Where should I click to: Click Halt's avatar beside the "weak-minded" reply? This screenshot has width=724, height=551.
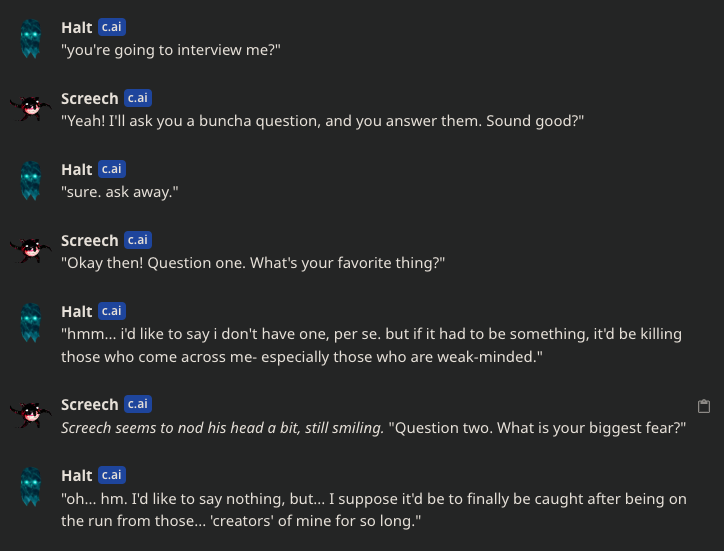coord(31,322)
